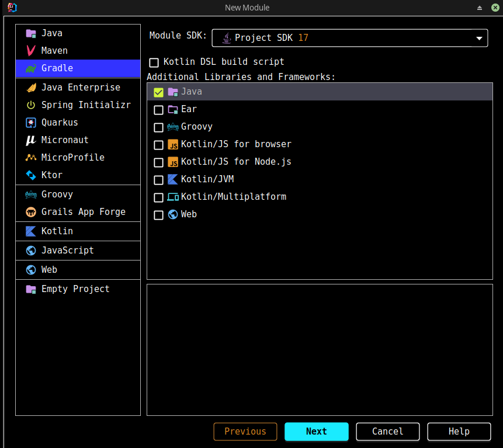
Task: Tick the Kotlin/Multiplatform checkbox
Action: coord(158,197)
